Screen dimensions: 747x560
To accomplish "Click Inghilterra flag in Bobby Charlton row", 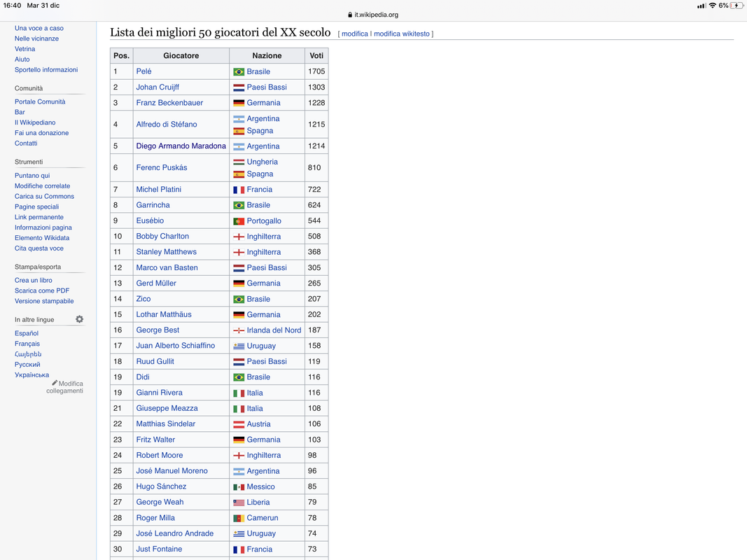I will tap(239, 237).
